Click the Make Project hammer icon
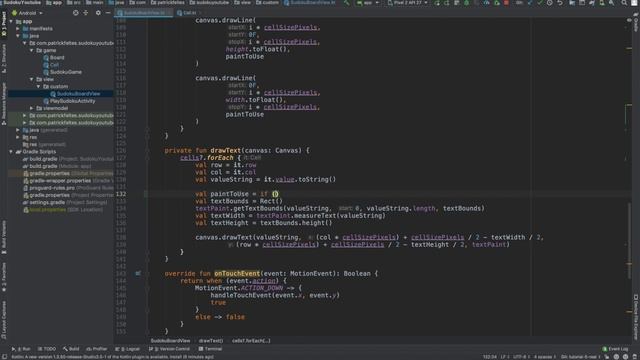 tap(347, 3)
